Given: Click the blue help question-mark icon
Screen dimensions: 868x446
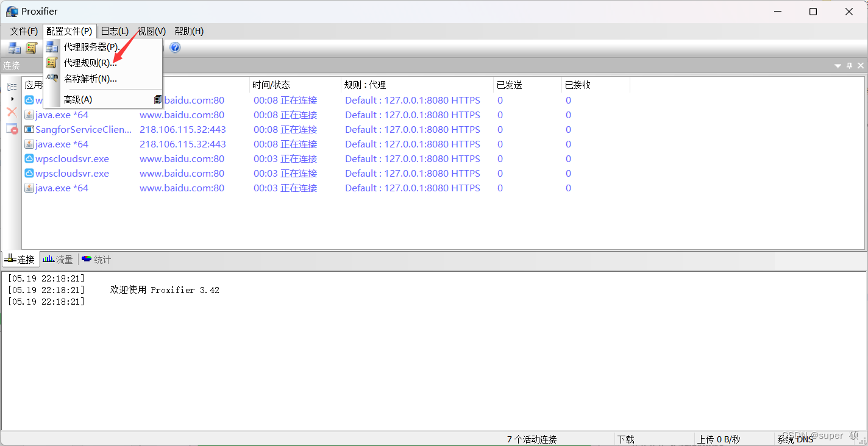Looking at the screenshot, I should click(x=175, y=48).
